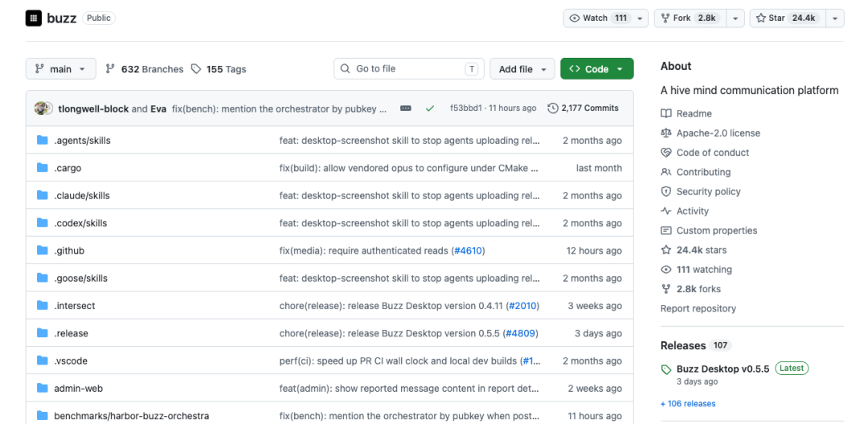
Task: Open the main branch selector dropdown
Action: click(61, 69)
